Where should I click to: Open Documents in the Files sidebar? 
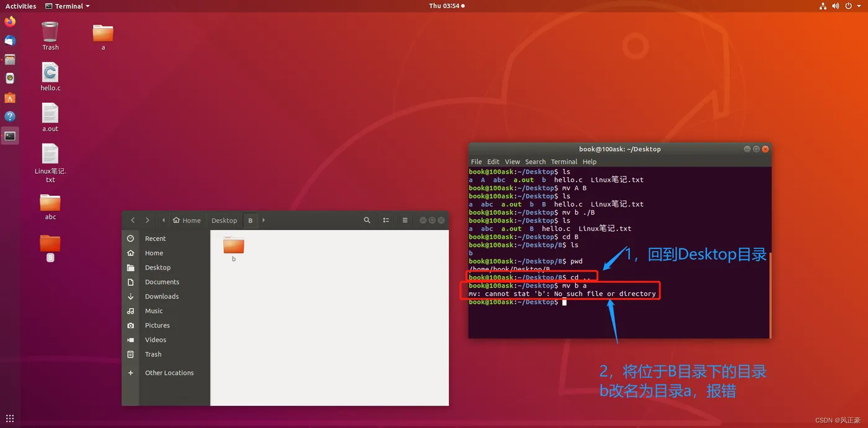click(166, 282)
